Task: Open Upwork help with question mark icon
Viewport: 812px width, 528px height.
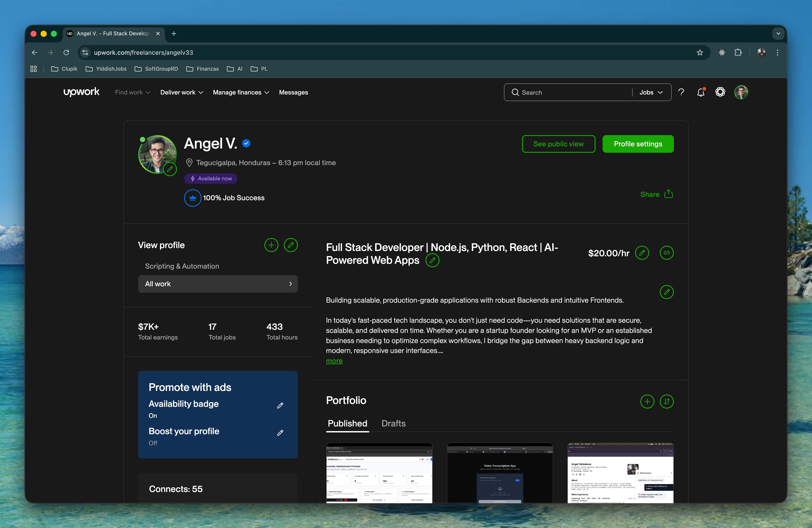Action: tap(681, 92)
